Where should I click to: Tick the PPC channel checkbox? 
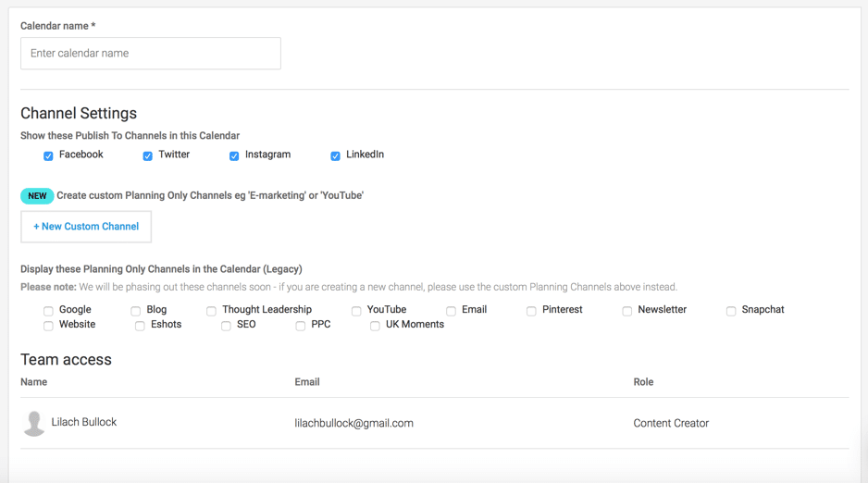coord(300,326)
